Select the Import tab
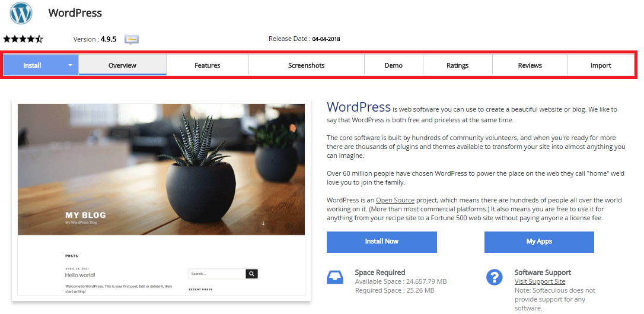The width and height of the screenshot is (644, 314). (x=601, y=65)
